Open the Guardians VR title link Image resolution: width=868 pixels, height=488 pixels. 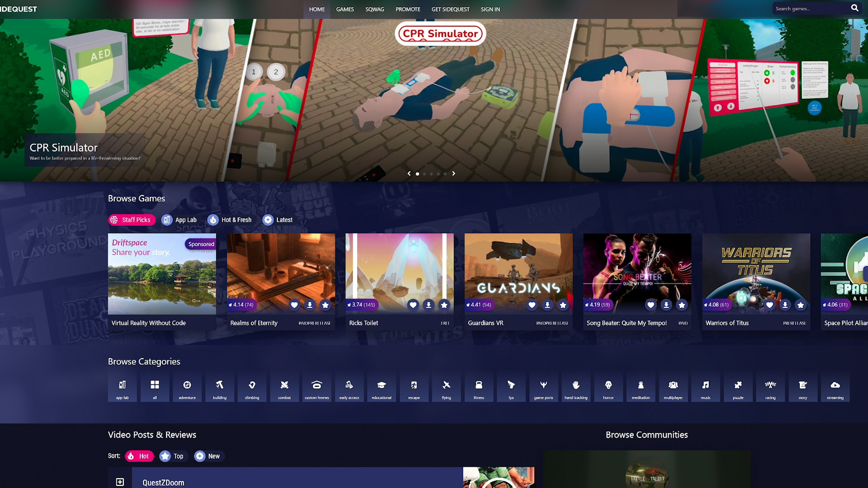pos(486,323)
